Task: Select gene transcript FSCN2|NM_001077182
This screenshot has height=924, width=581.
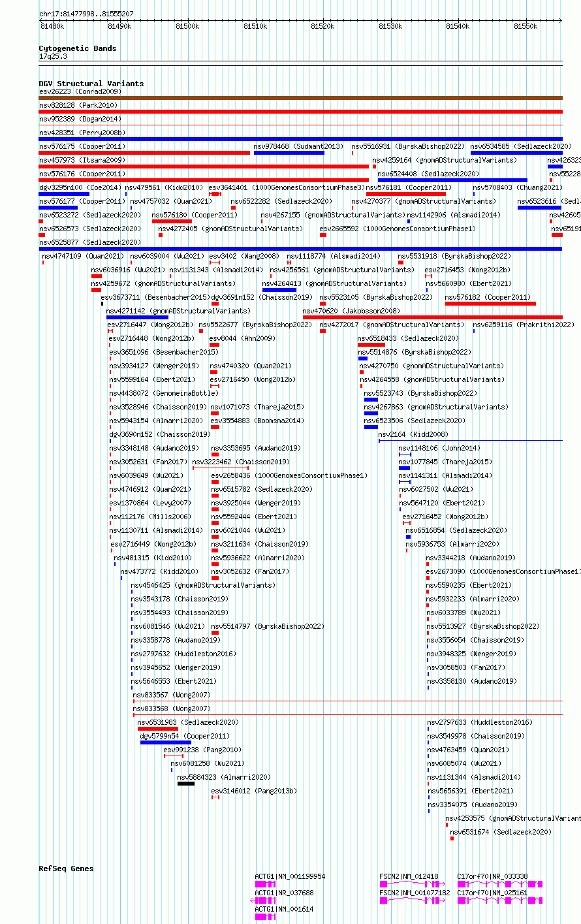Action: pos(415,893)
